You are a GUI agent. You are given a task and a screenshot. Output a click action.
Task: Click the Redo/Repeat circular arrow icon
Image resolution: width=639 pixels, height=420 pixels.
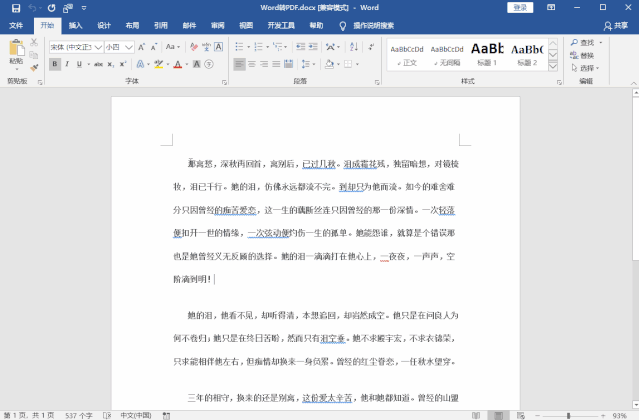pyautogui.click(x=51, y=8)
